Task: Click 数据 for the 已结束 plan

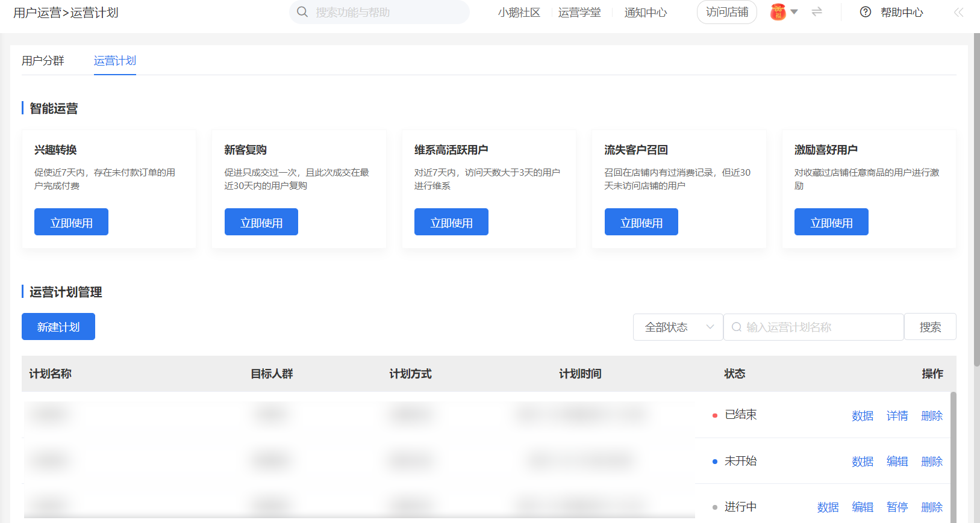Action: pyautogui.click(x=863, y=416)
